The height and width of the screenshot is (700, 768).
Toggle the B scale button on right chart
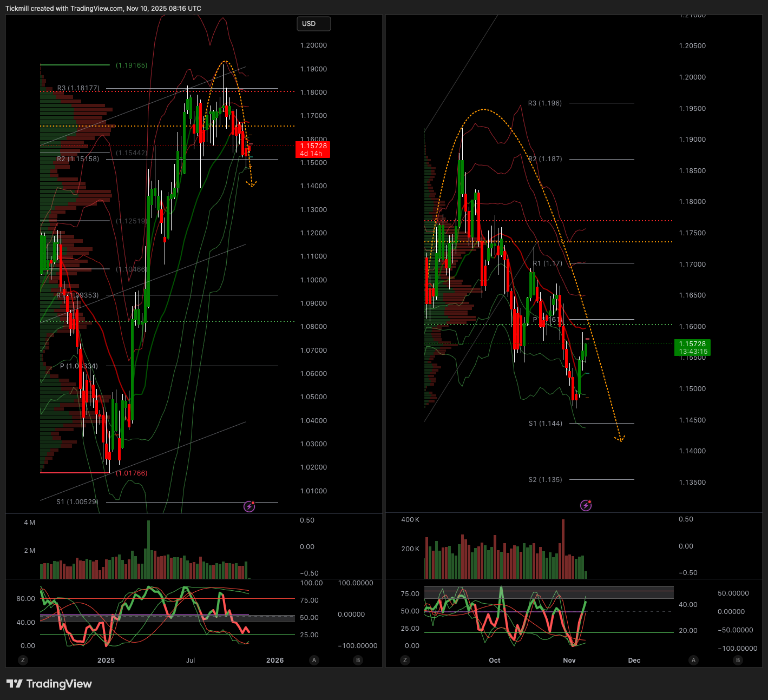[738, 660]
